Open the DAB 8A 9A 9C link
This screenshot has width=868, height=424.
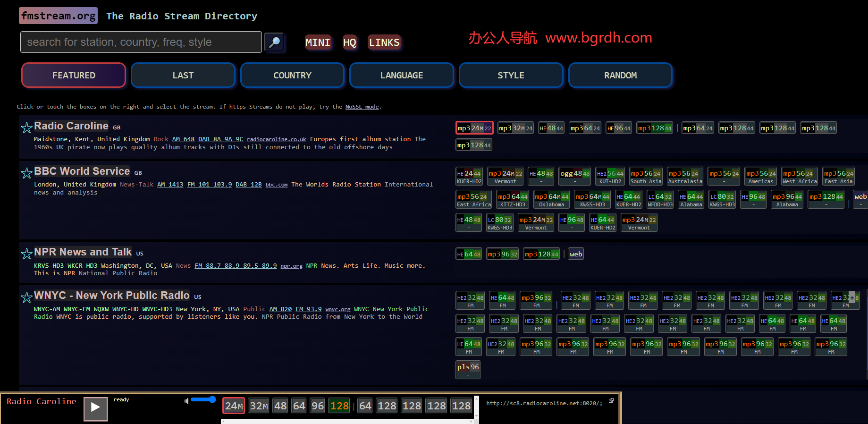pyautogui.click(x=221, y=139)
